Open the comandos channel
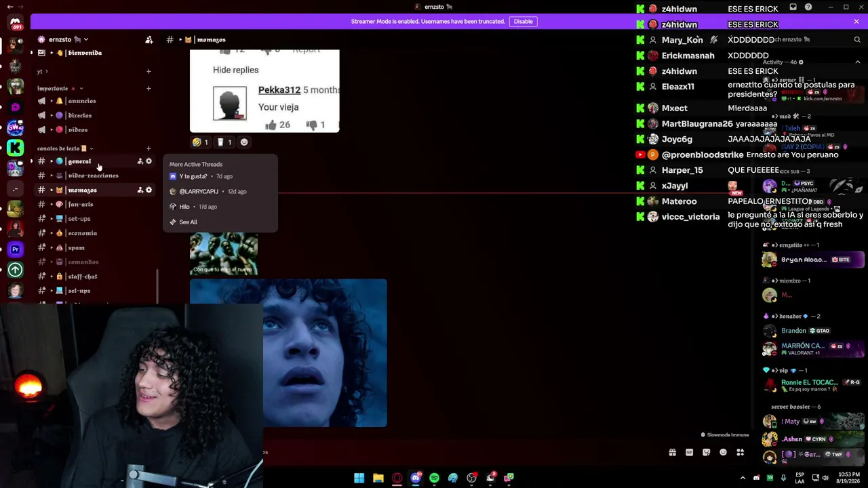 [94, 262]
